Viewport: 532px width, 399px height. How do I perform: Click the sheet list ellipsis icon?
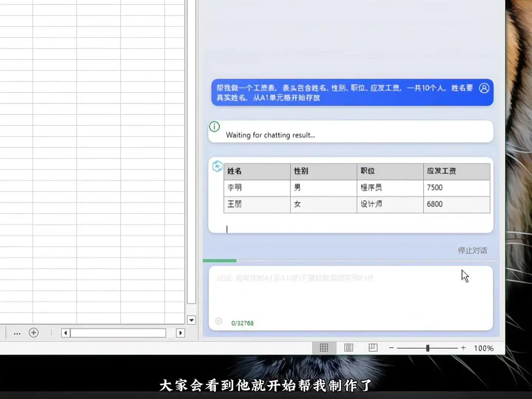point(17,333)
